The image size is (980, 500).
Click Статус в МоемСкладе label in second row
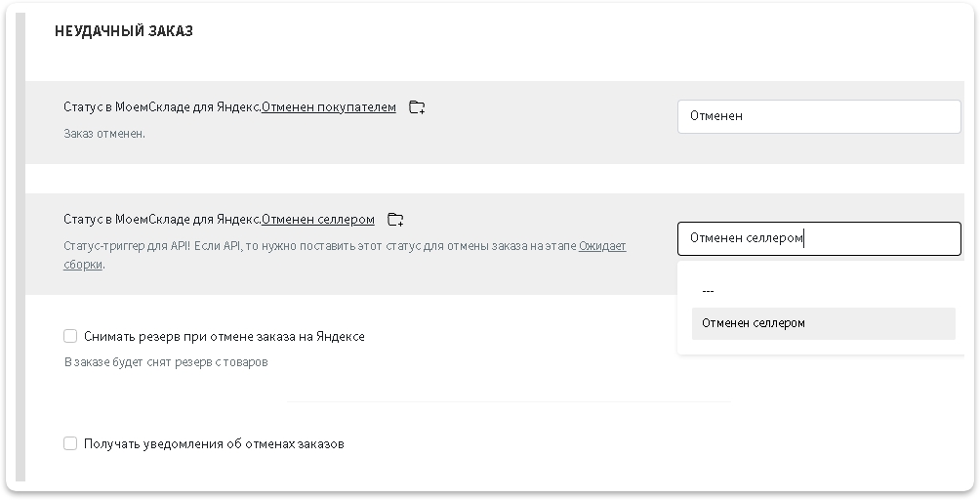(x=162, y=220)
